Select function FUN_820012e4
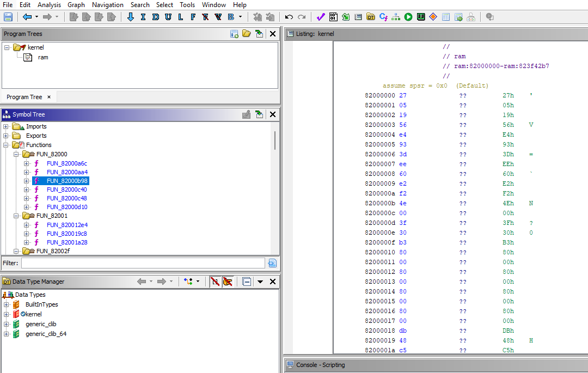 click(67, 225)
